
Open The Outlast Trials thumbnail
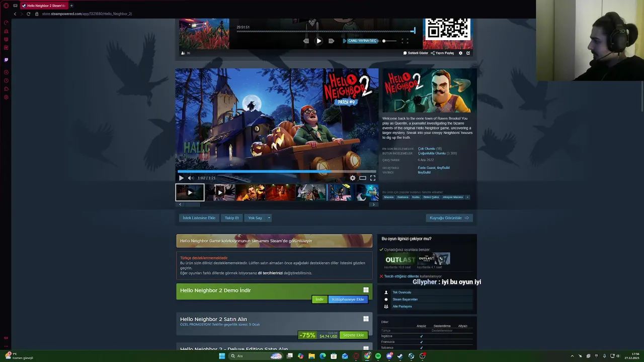434,259
